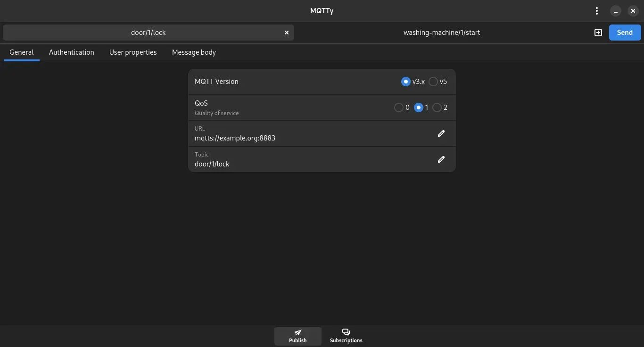
Task: Select the washing-machine/1/start tab
Action: pyautogui.click(x=442, y=33)
